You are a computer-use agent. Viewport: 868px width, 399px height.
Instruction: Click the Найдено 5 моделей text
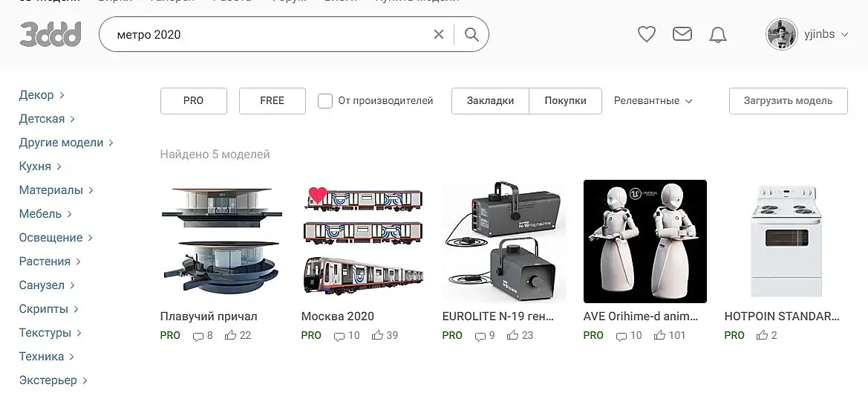[215, 155]
